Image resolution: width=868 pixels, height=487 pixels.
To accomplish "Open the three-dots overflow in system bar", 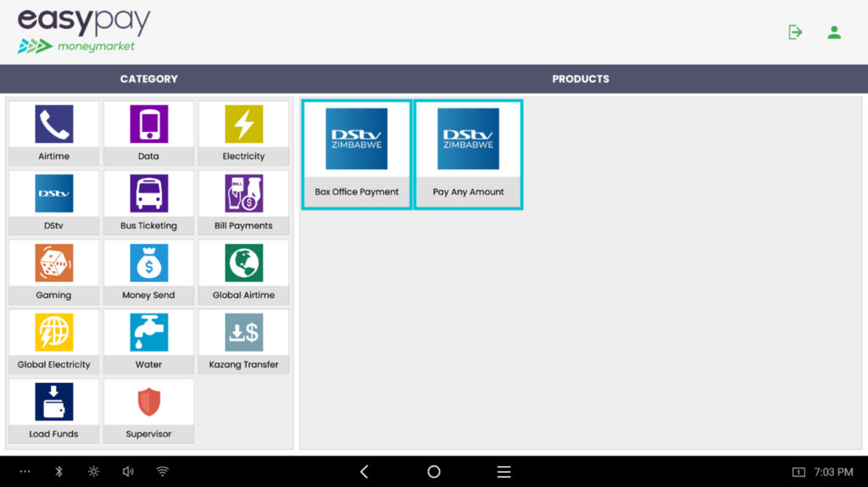I will pos(25,472).
